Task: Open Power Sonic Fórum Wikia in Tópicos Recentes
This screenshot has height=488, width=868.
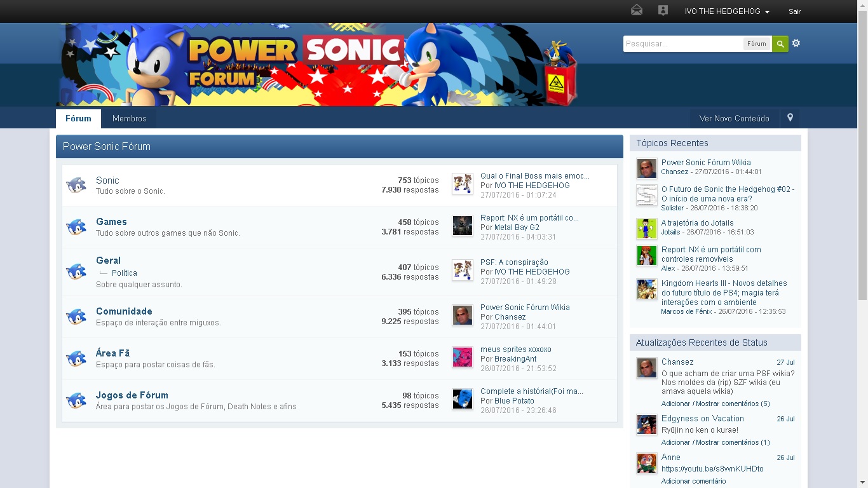Action: pos(706,163)
